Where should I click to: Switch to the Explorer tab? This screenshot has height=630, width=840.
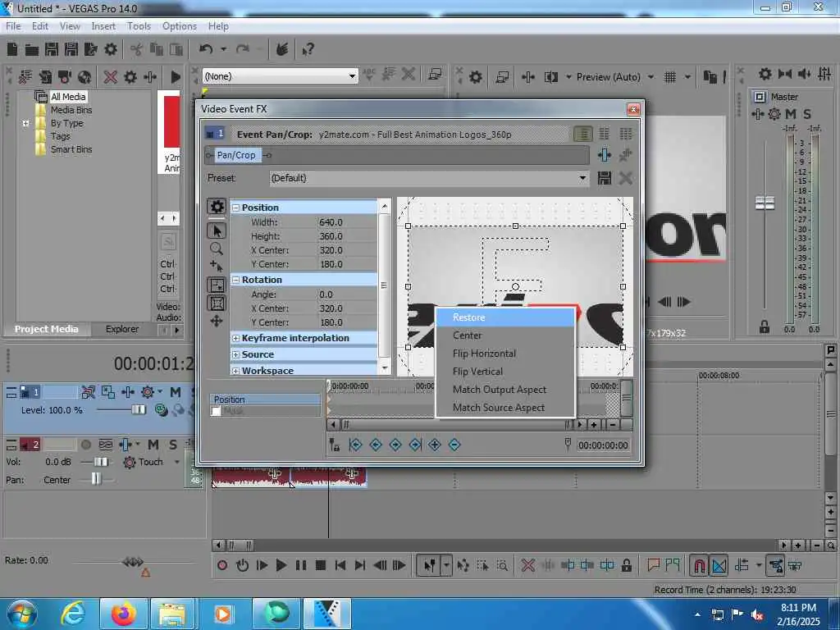click(121, 329)
